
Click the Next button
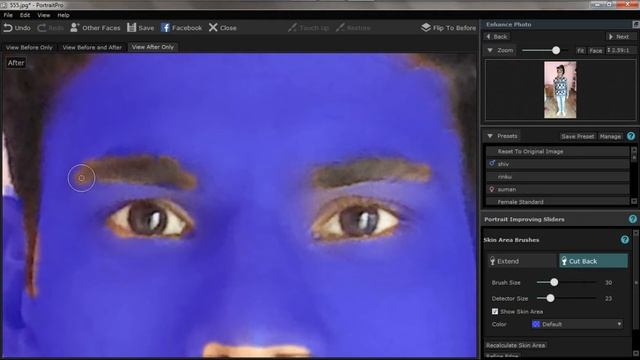[619, 37]
